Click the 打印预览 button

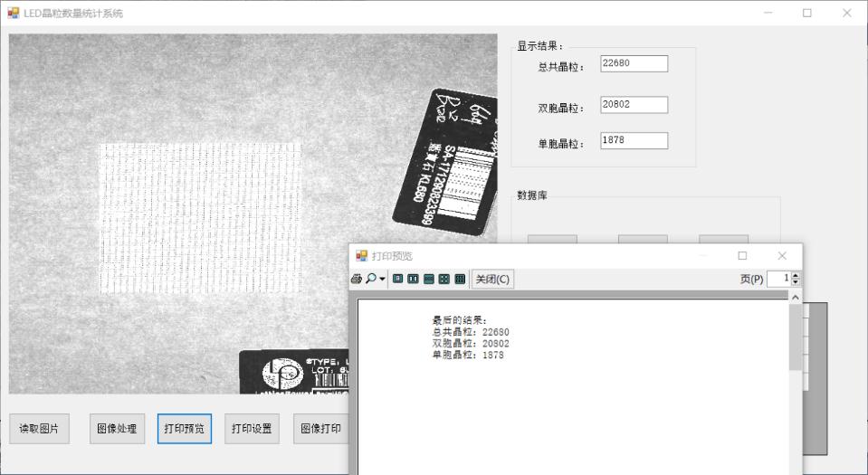pos(184,428)
